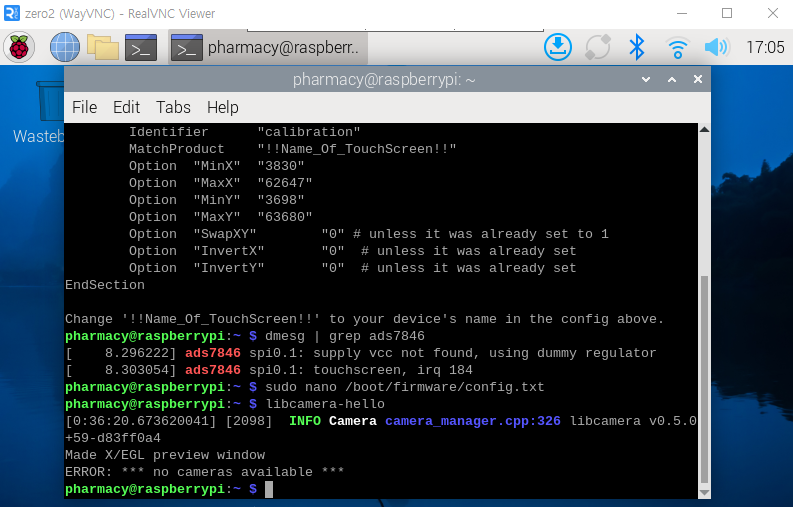The height and width of the screenshot is (507, 793).
Task: Click the volume speaker icon
Action: 716,47
